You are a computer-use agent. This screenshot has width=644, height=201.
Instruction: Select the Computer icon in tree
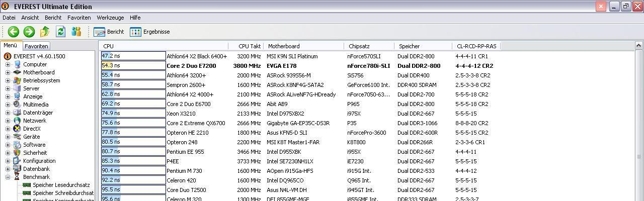(17, 64)
